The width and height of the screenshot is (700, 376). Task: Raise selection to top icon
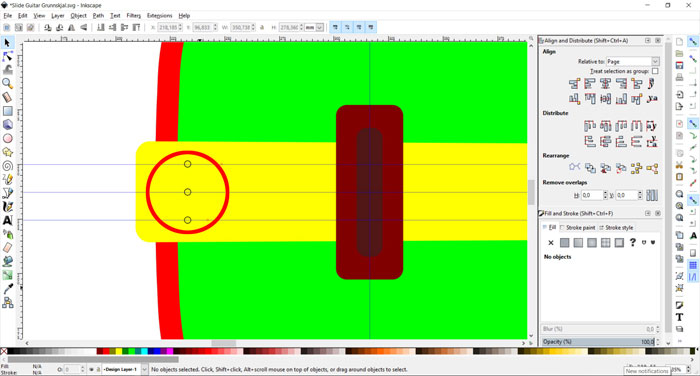click(x=137, y=28)
